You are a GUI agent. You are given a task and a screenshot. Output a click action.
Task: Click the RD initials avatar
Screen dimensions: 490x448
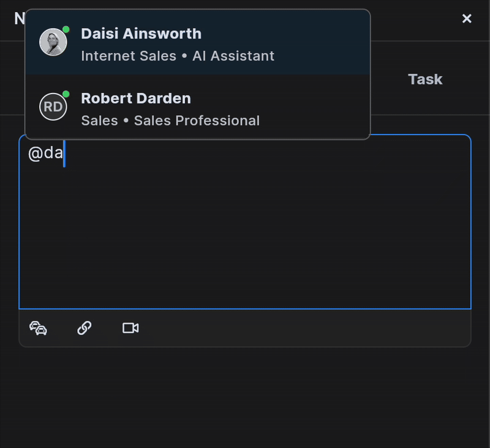point(53,107)
